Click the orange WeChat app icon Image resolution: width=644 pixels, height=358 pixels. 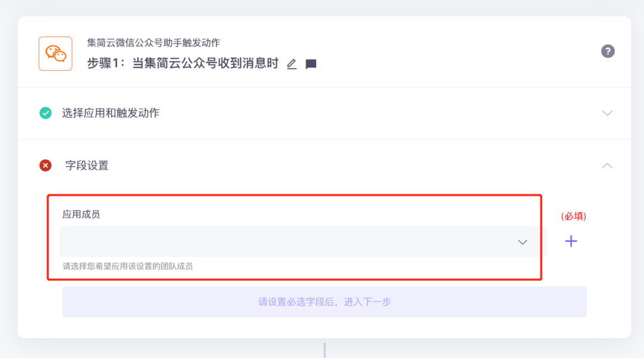(x=55, y=54)
